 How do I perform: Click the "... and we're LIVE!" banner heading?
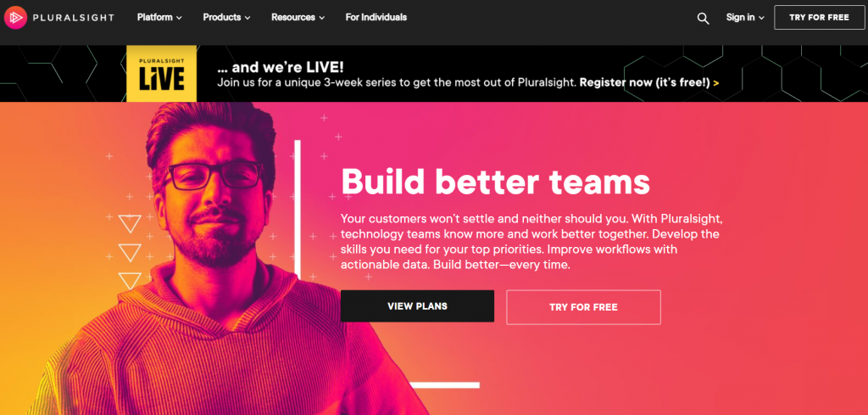[280, 68]
